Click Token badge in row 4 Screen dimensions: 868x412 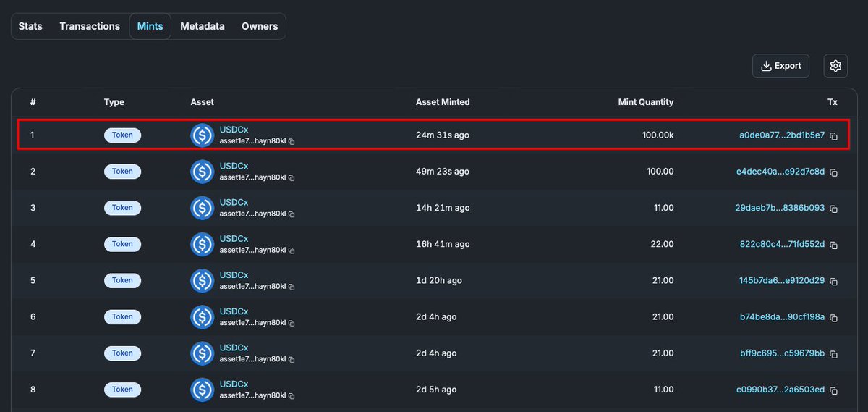coord(122,244)
